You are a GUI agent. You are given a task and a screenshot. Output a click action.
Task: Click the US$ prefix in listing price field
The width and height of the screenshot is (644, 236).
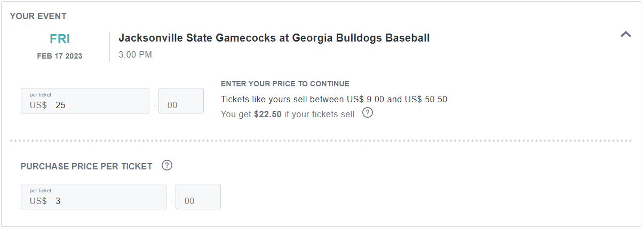[x=38, y=105]
